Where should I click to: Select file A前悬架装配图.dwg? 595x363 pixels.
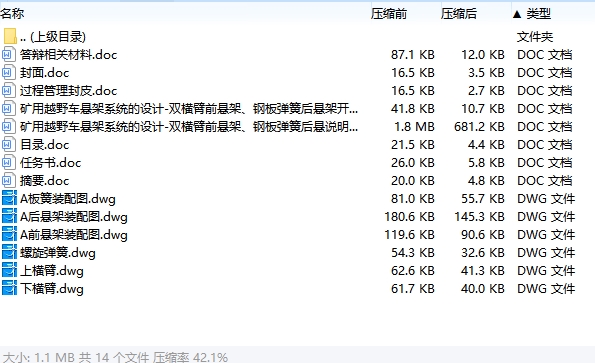pos(74,235)
